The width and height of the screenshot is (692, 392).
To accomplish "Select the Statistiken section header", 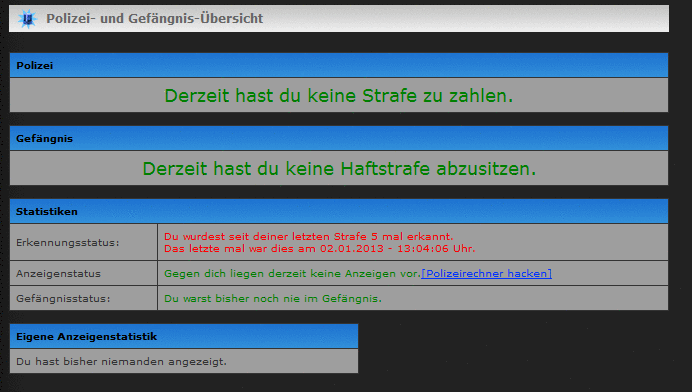I will click(x=339, y=211).
